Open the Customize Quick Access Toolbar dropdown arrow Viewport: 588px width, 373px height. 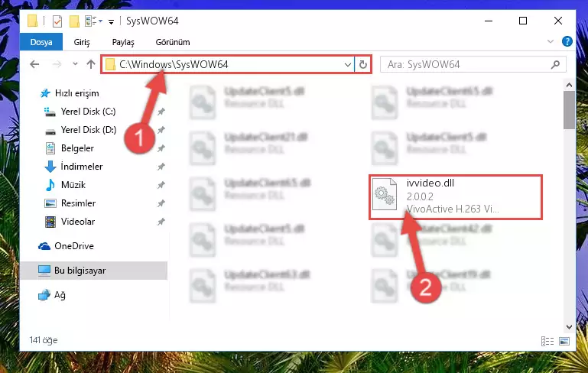click(x=111, y=22)
